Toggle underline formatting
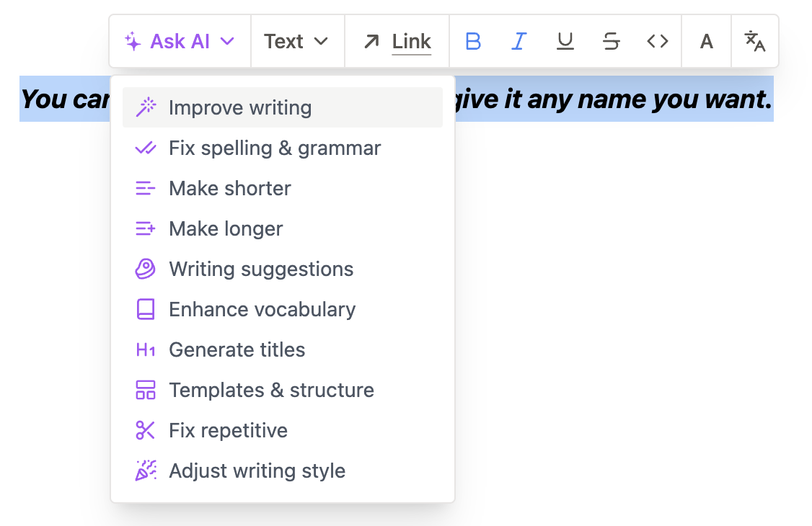 565,42
